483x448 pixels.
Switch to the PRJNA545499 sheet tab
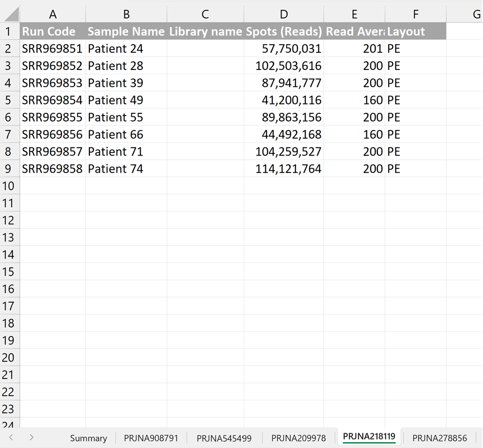pos(224,438)
